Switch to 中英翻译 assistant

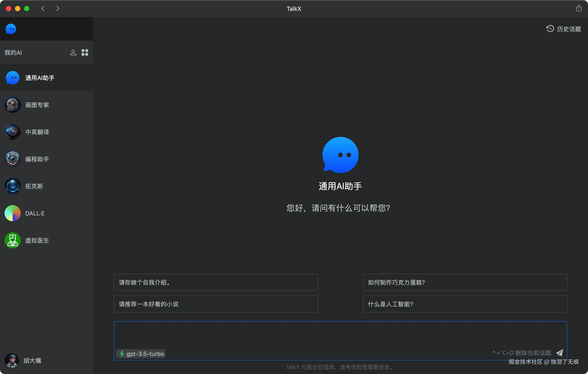click(x=37, y=132)
